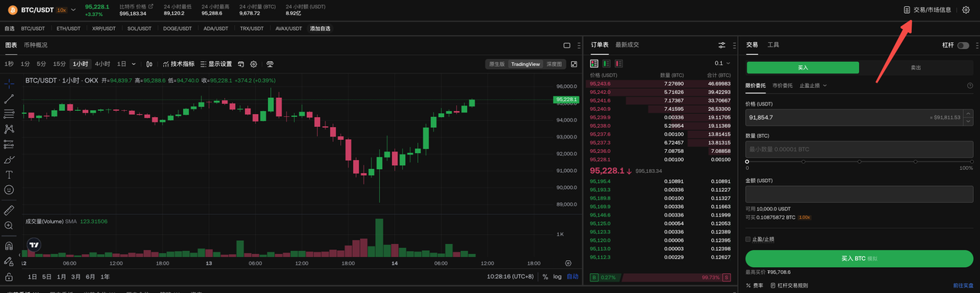Click the buy BTC (买入 BTC) submit button

click(x=859, y=258)
